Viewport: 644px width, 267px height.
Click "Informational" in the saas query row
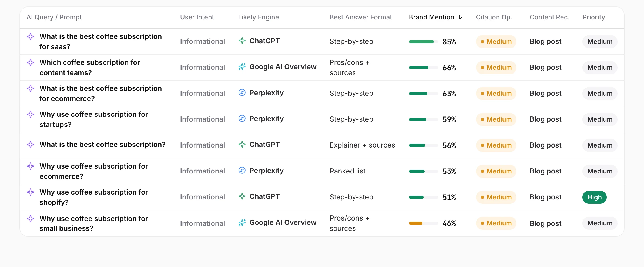point(203,41)
